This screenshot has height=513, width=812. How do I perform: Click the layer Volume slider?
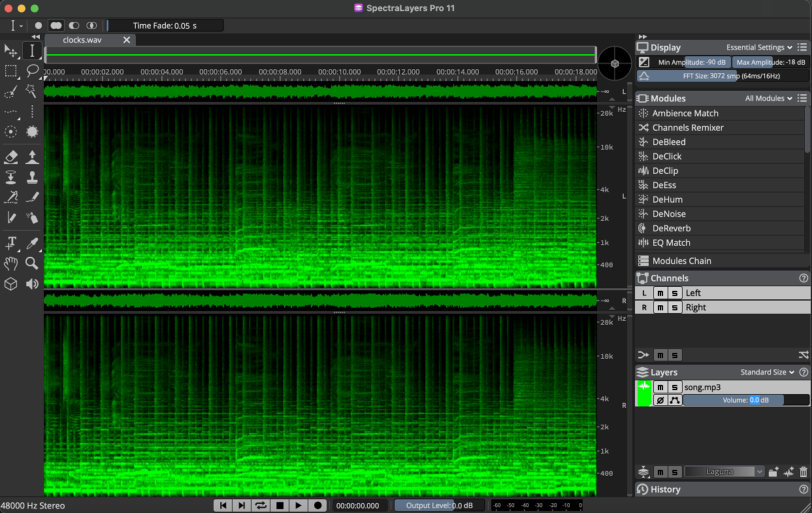[x=733, y=400]
